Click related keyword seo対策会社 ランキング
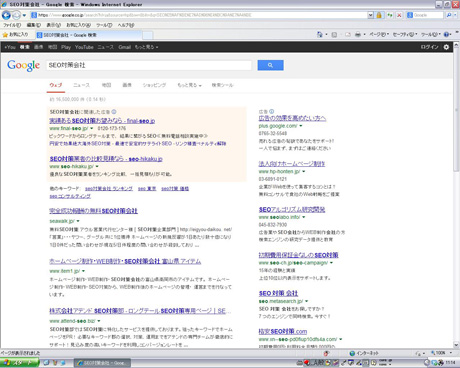The height and width of the screenshot is (368, 460). (x=109, y=189)
